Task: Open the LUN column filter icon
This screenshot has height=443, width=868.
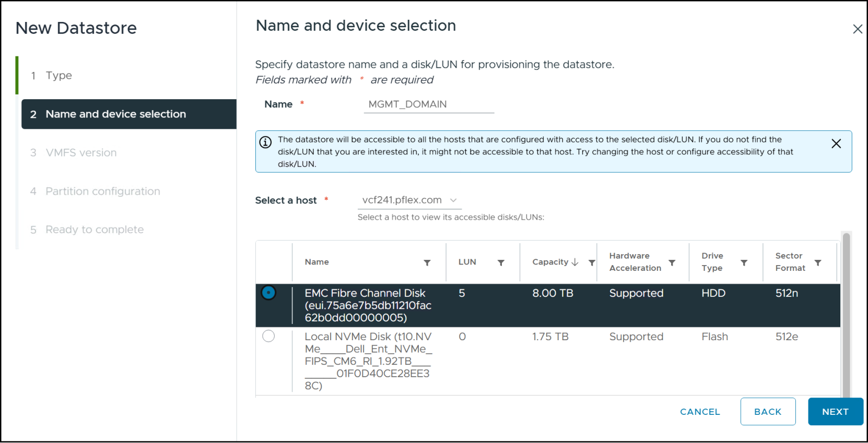Action: [501, 262]
